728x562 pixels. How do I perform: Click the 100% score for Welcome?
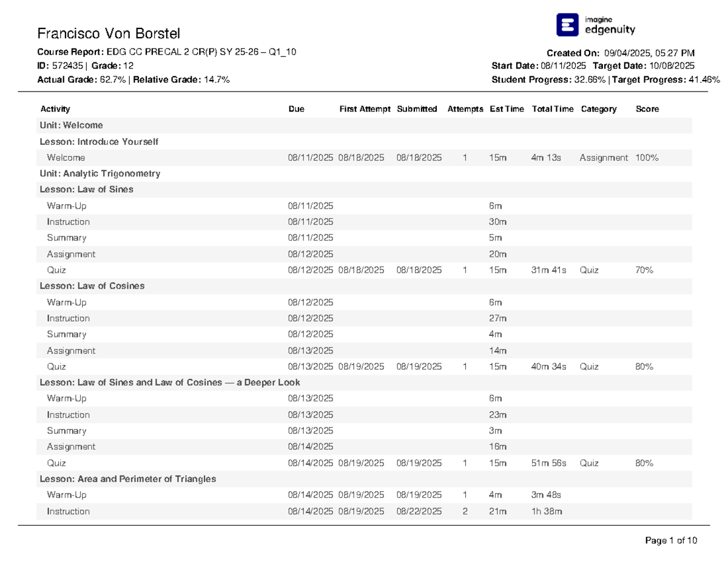(x=647, y=158)
